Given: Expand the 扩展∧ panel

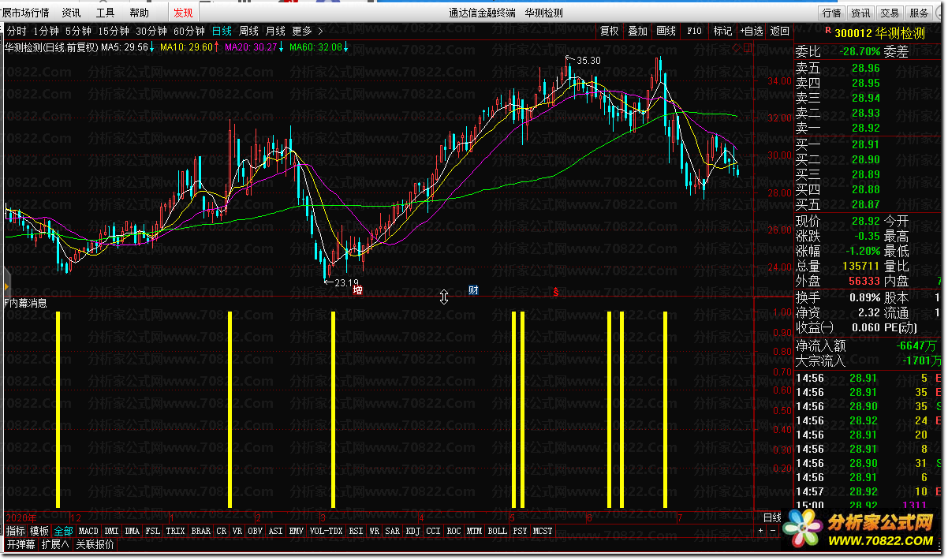Looking at the screenshot, I should tap(55, 544).
